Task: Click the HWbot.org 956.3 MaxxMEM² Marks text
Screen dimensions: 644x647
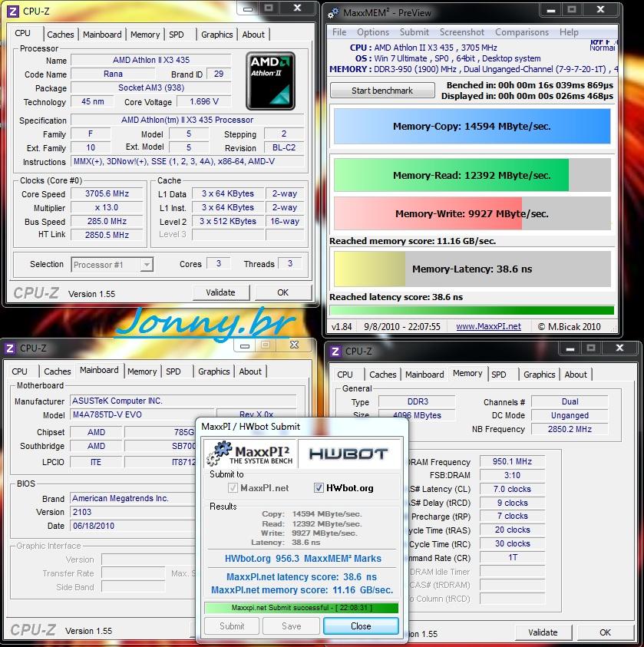Action: 303,559
